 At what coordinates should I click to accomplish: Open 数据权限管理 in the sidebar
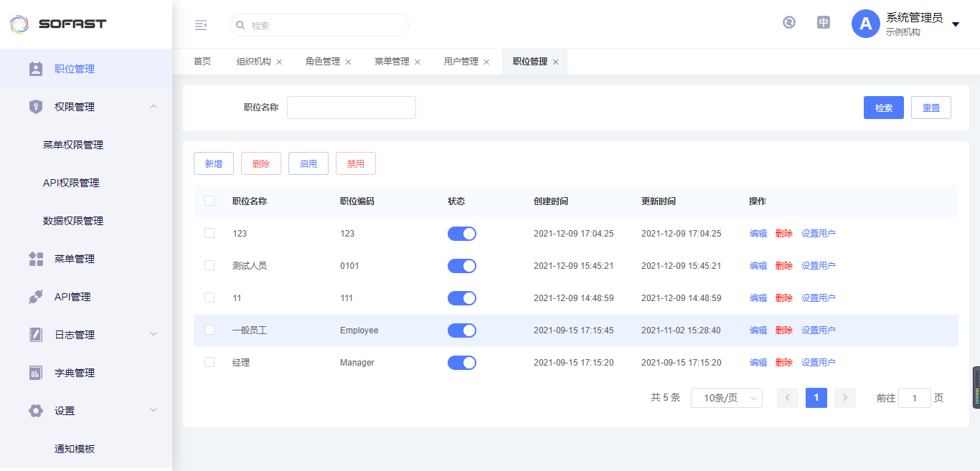point(73,221)
